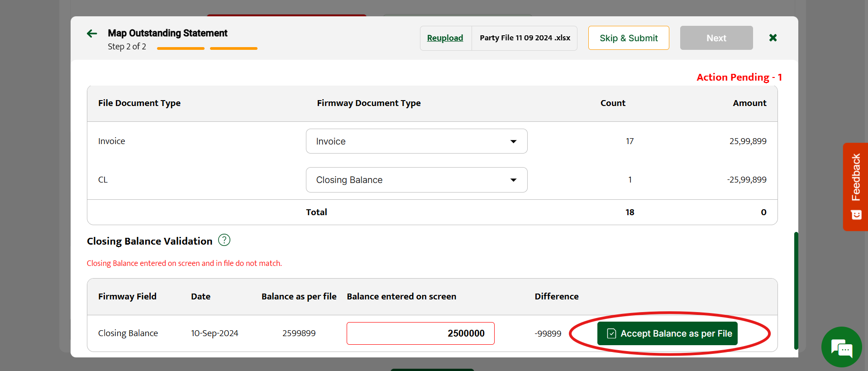Click the Party File 11 09 2024 .xlsx filename
This screenshot has height=371, width=868.
[525, 38]
